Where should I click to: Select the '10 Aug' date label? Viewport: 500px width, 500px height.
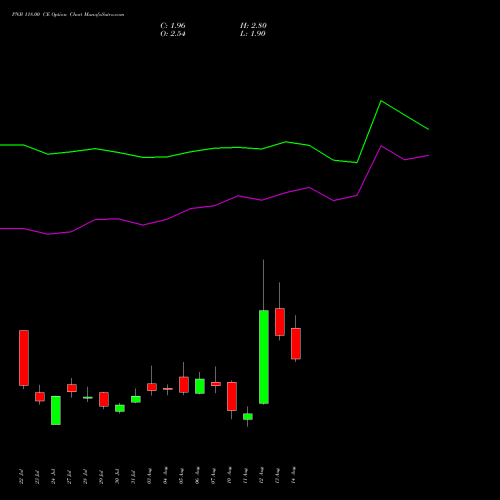pos(230,476)
